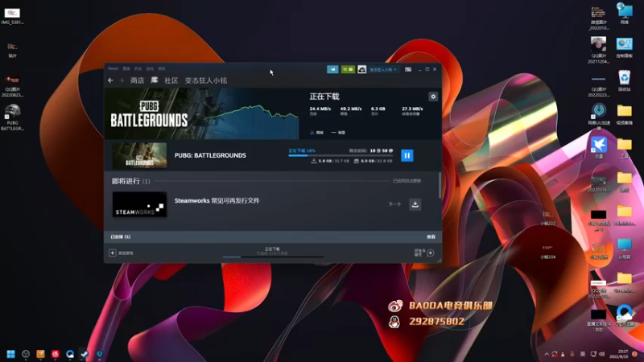Open the 此电脑 This PC icon
The image size is (644, 362).
[x=625, y=249]
